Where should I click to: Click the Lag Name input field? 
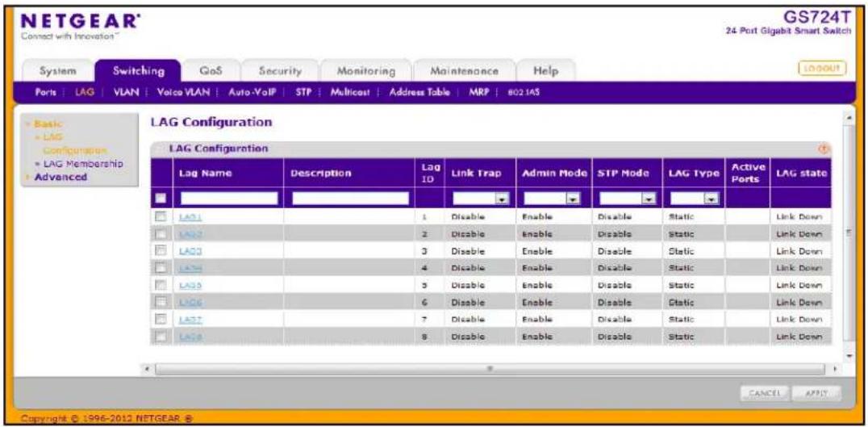point(229,199)
